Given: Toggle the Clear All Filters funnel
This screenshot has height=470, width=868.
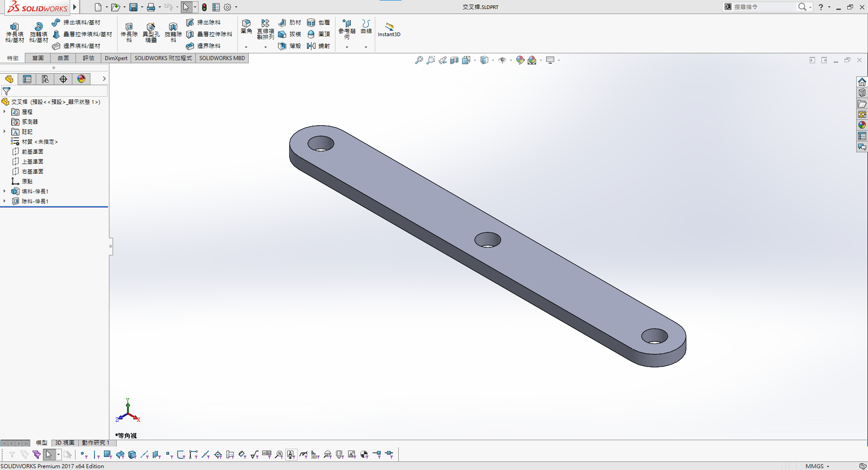Looking at the screenshot, I should pyautogui.click(x=24, y=455).
